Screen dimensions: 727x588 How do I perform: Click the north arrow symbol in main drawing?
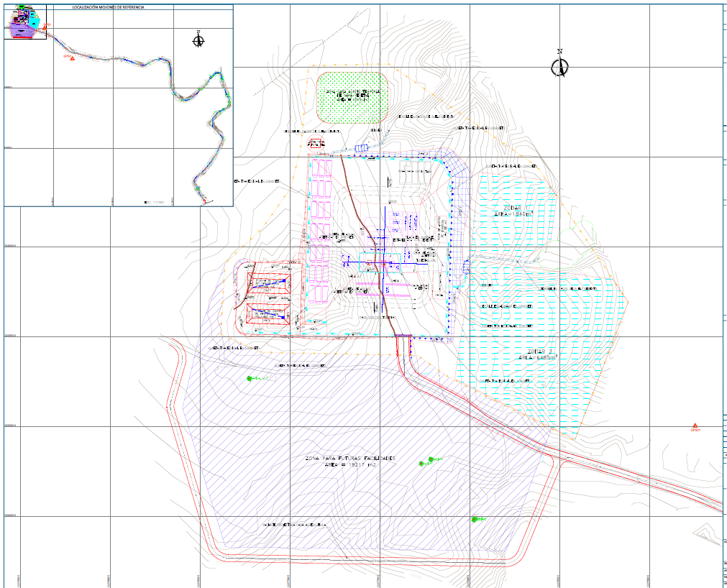(559, 66)
